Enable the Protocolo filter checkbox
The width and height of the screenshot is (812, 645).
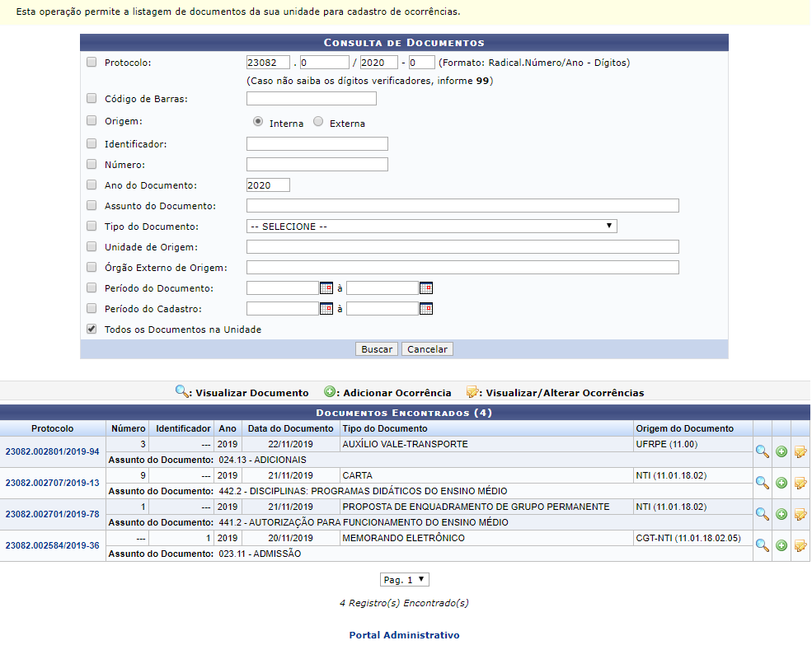tap(92, 62)
